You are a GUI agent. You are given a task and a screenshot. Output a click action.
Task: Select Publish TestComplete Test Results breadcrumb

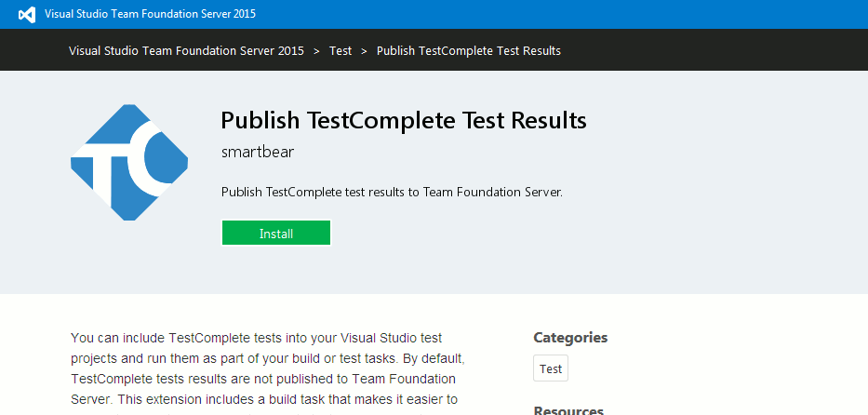coord(468,51)
